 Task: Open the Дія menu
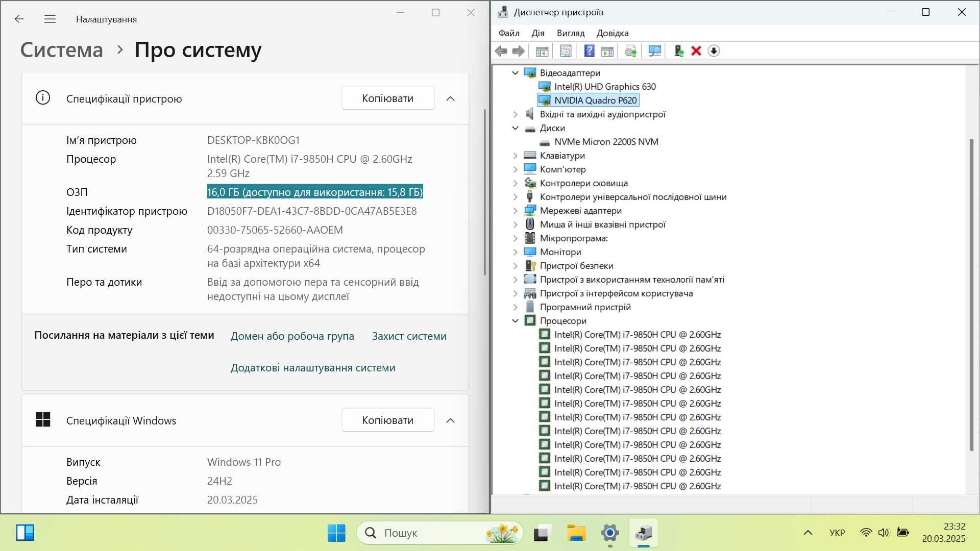point(537,33)
